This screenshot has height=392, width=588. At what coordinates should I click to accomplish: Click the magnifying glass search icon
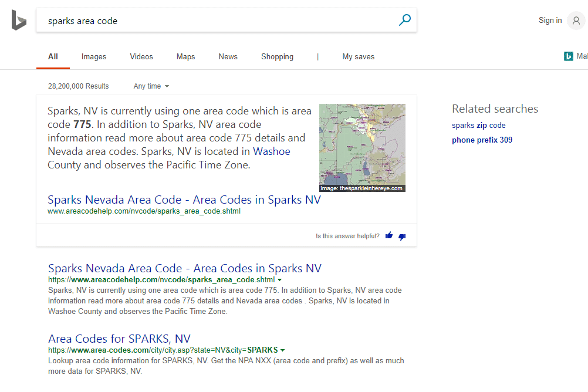pos(404,21)
